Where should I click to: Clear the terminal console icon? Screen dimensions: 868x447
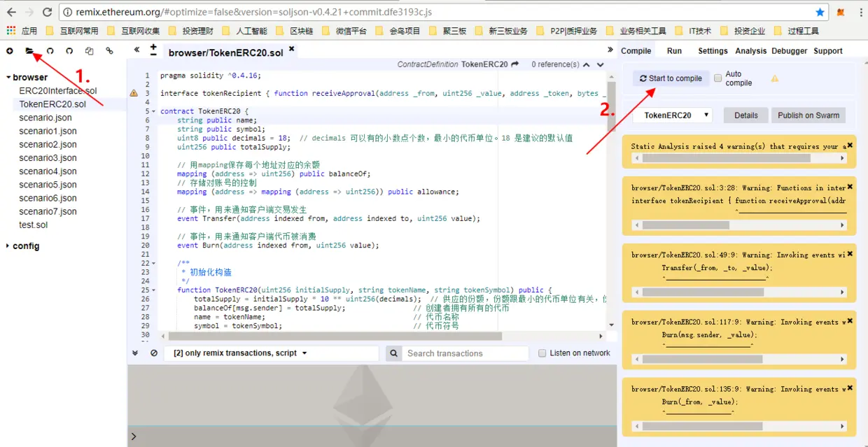[x=154, y=353]
